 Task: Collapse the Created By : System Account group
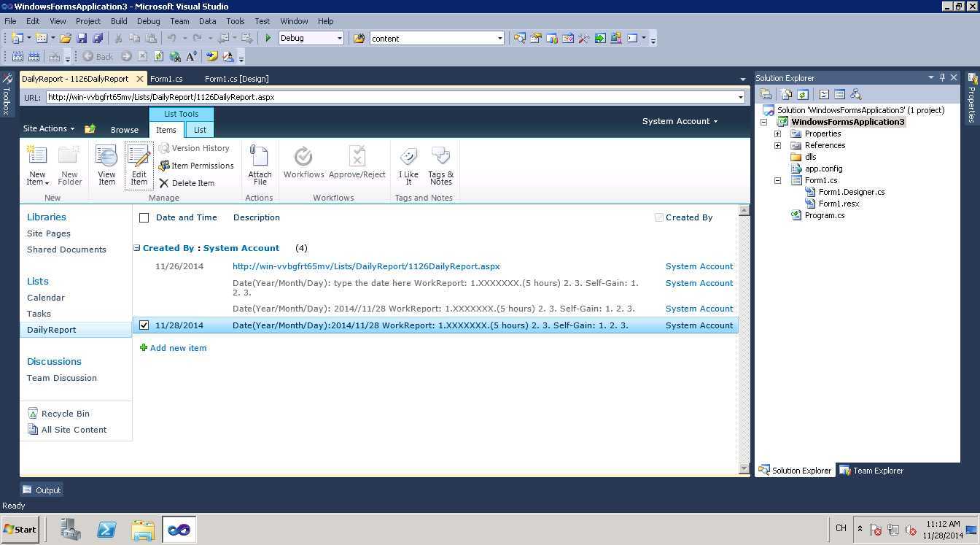[136, 248]
